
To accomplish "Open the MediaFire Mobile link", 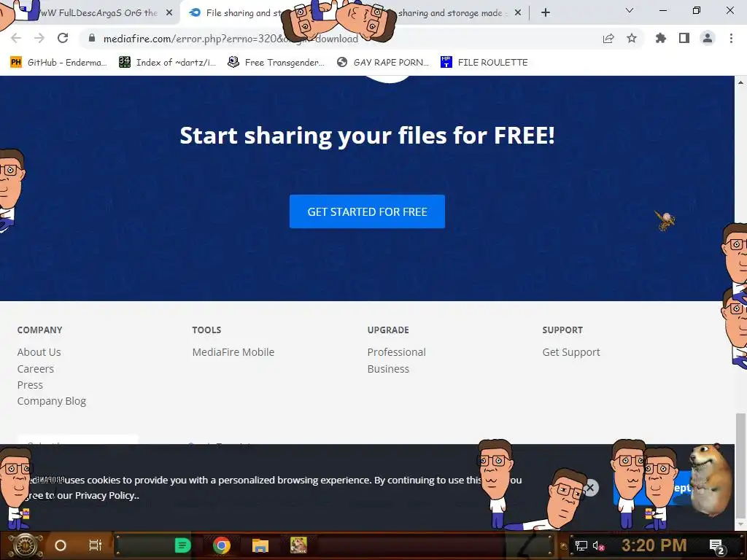I will [x=233, y=352].
